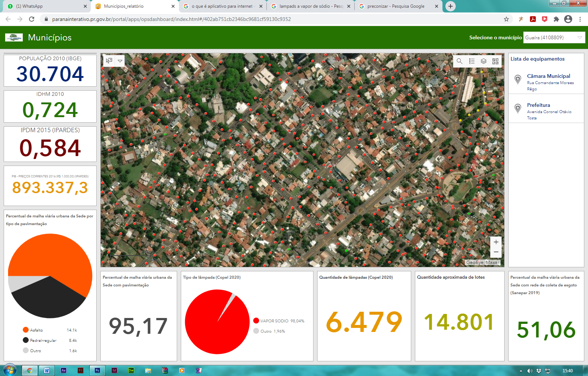Zoom in on the map
This screenshot has height=376, width=588.
pos(496,242)
